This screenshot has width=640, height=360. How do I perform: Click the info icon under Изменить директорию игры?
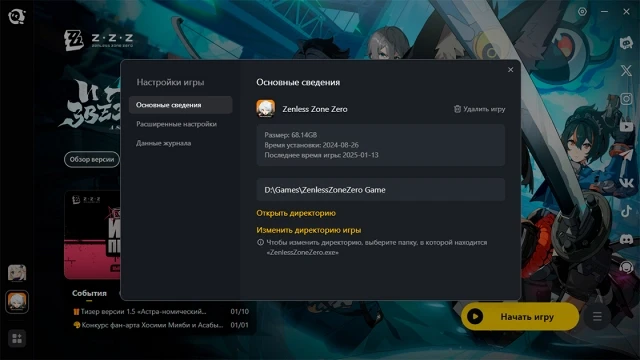(x=260, y=242)
